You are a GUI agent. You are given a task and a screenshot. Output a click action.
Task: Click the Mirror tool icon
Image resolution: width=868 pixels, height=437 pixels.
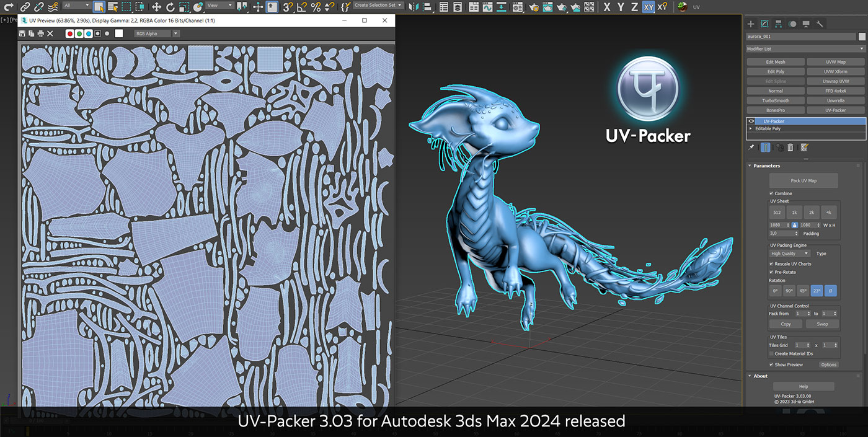click(414, 7)
